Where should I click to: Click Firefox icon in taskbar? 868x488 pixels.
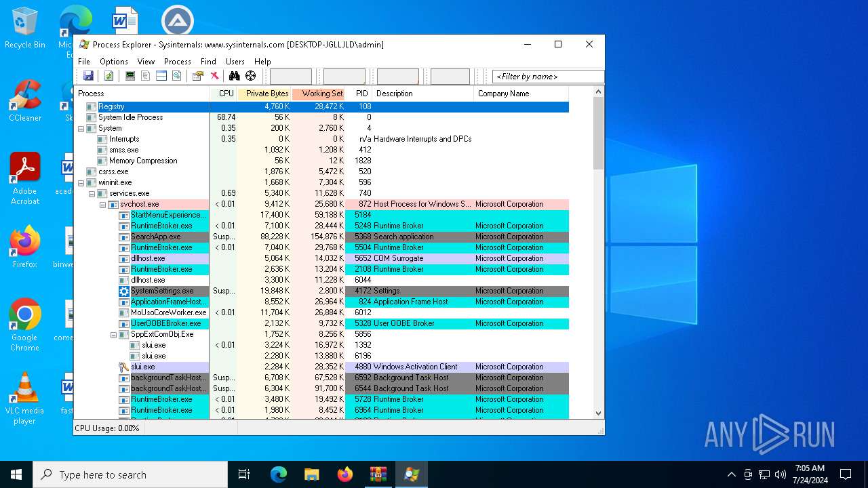345,474
